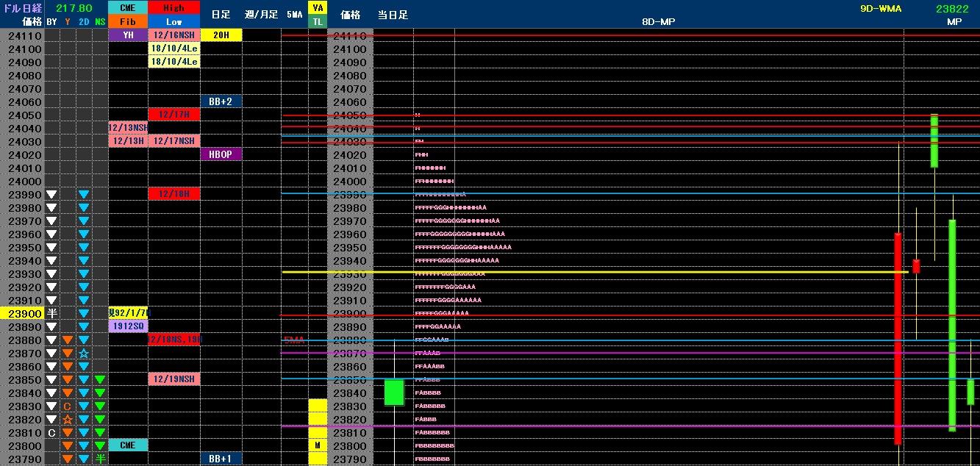Click the white triangle in the 23870 row

51,354
